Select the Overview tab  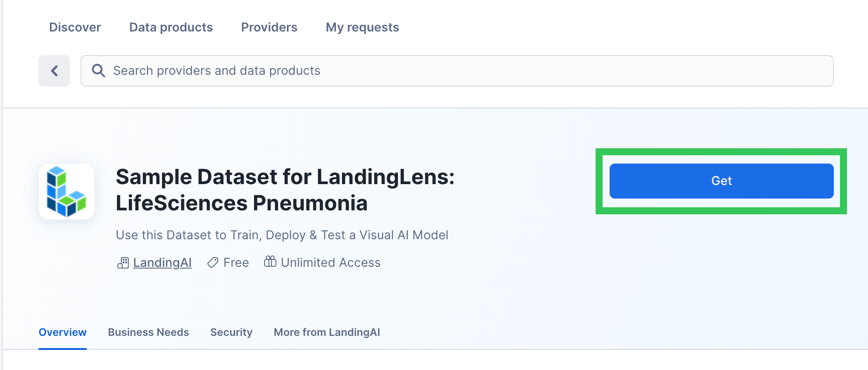tap(63, 332)
